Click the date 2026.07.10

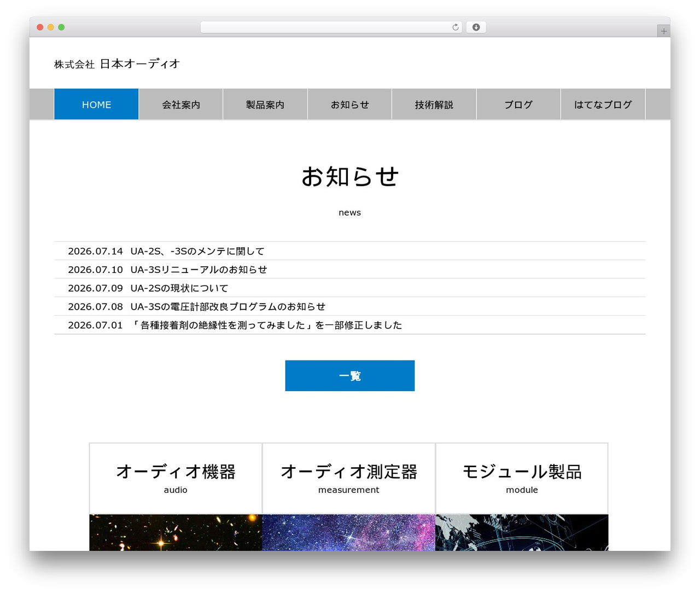tap(95, 270)
